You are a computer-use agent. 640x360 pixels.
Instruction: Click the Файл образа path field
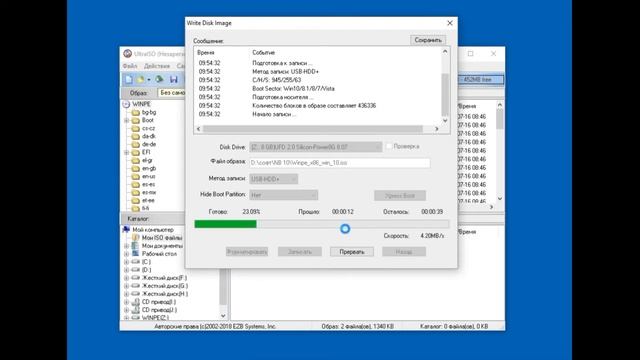[340, 163]
